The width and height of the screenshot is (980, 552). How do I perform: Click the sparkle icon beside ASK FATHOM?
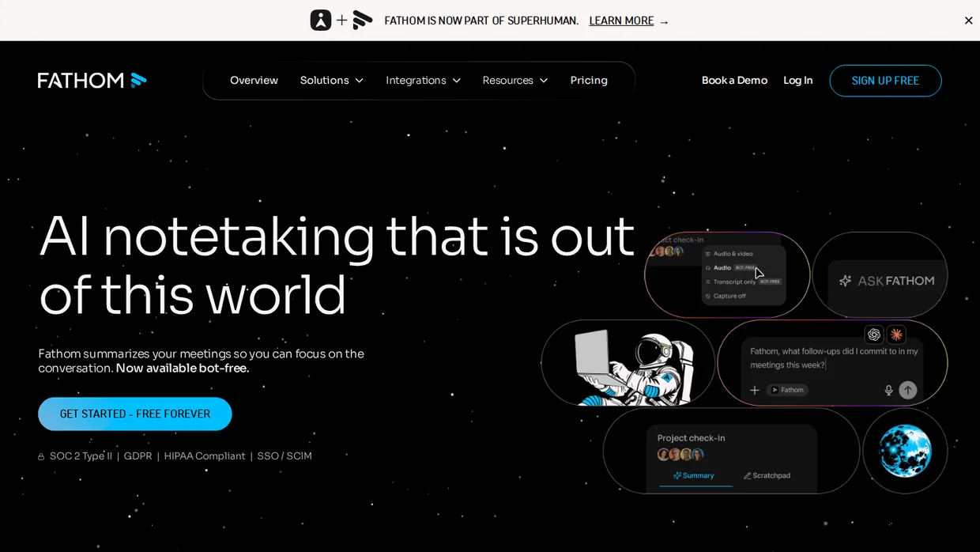(845, 281)
